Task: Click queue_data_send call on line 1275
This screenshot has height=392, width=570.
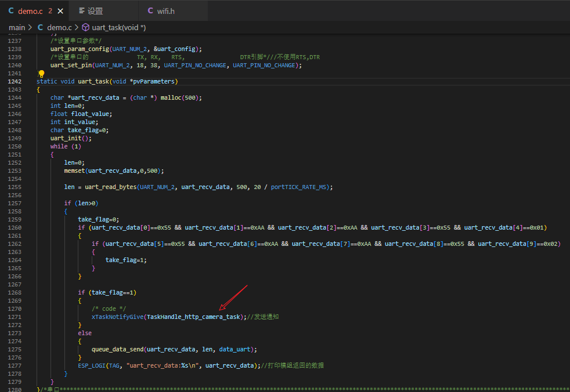Action: tap(117, 350)
